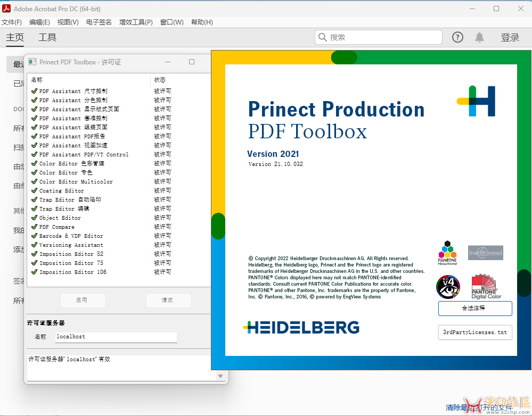
Task: Open the 窗口(W) menu
Action: [171, 22]
